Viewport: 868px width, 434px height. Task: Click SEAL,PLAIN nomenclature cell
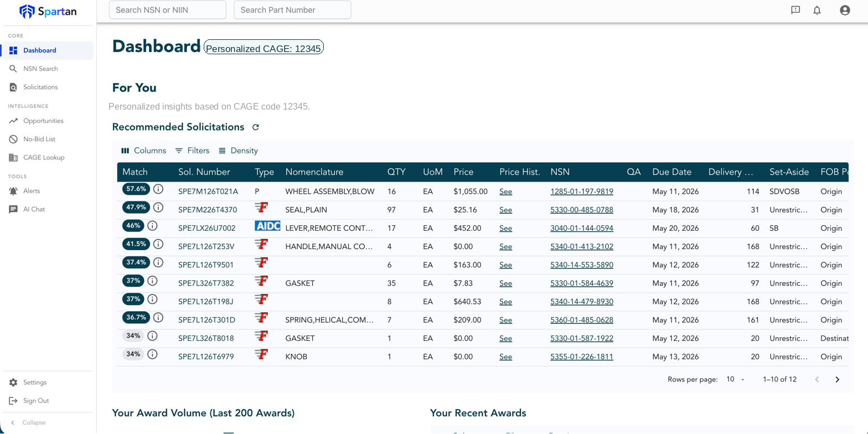(306, 210)
